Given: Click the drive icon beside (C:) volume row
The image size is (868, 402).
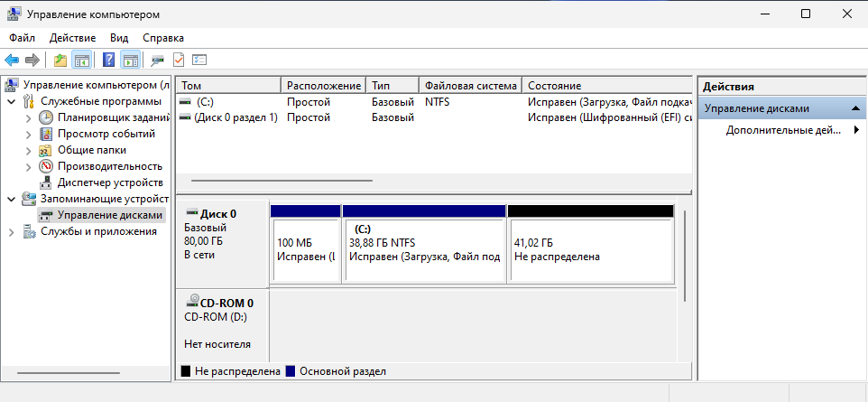Looking at the screenshot, I should 185,102.
